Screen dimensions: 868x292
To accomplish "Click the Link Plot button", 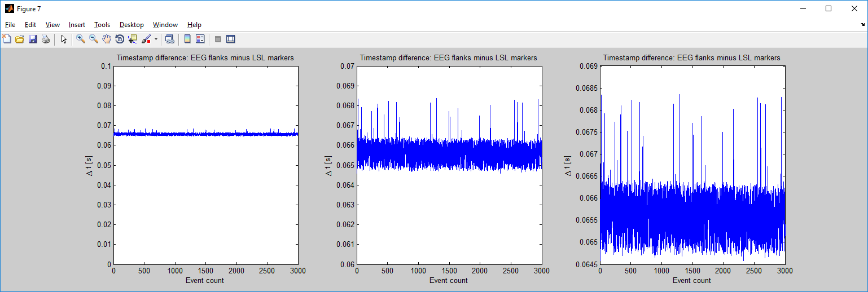I will [x=169, y=39].
